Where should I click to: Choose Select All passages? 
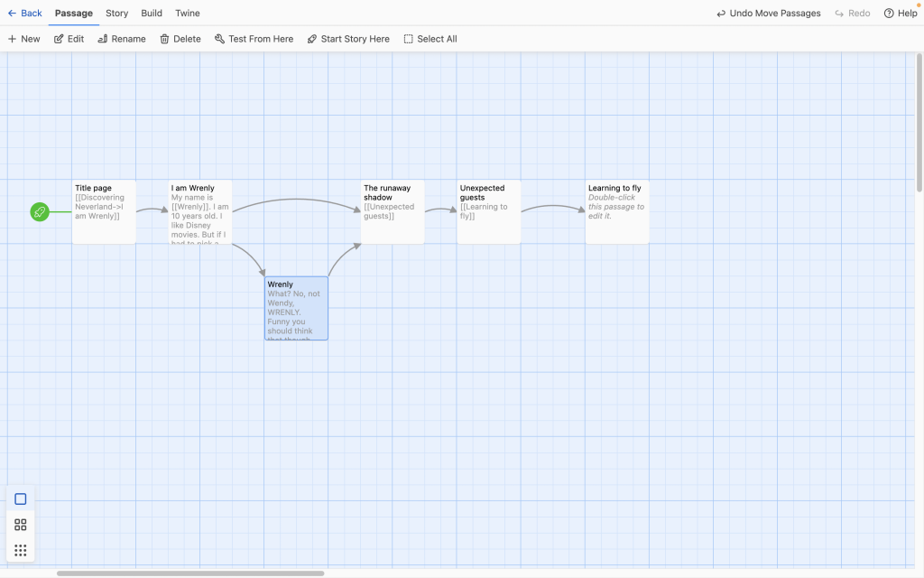point(430,39)
